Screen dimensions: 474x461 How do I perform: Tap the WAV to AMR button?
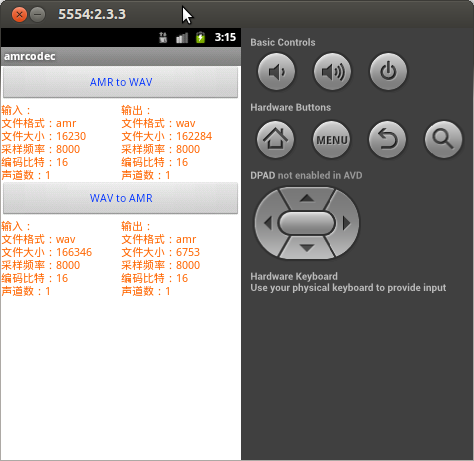[x=120, y=198]
